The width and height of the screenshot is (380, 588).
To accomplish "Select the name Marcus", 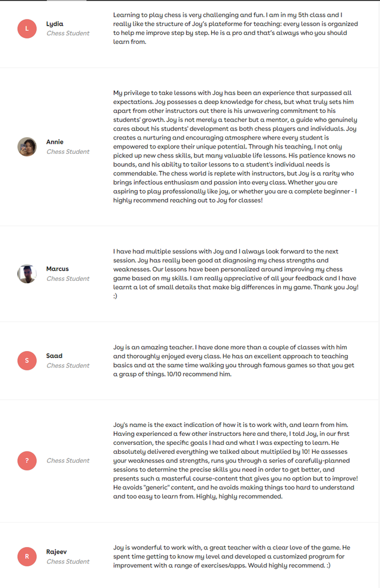I will [58, 269].
